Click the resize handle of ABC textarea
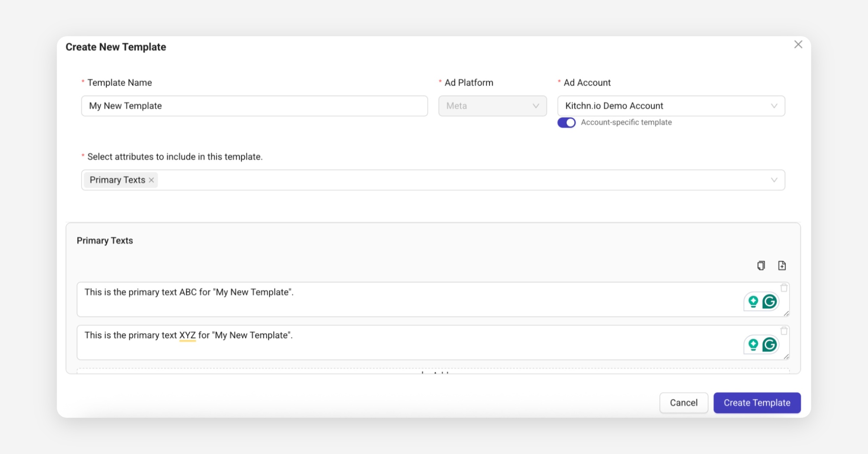Image resolution: width=868 pixels, height=454 pixels. click(786, 314)
